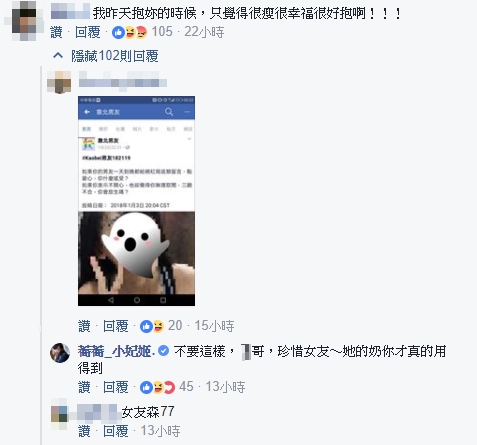Click 讚 under the 女友森77 comment
This screenshot has width=477, height=445.
[84, 431]
